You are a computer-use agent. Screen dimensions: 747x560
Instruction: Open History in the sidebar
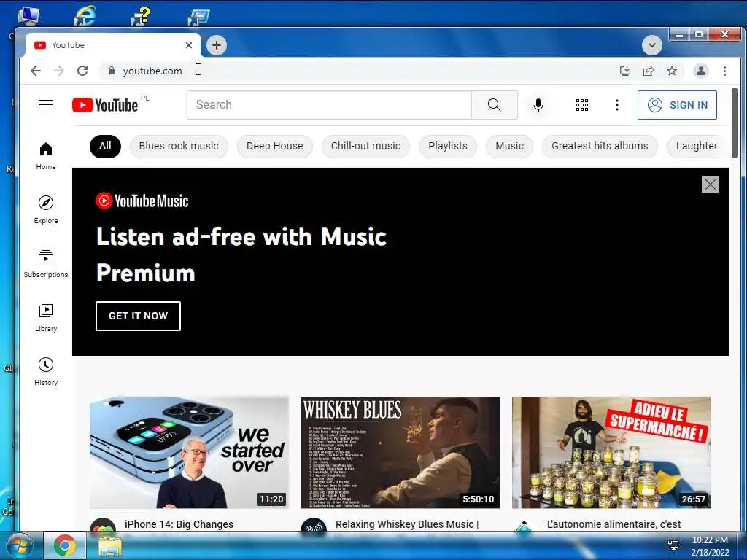46,371
